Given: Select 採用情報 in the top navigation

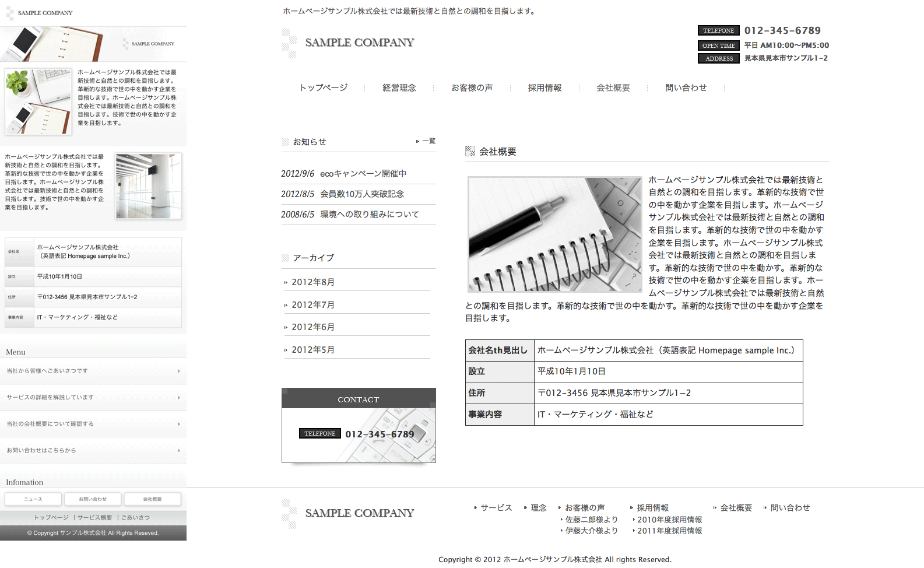Looking at the screenshot, I should (x=544, y=88).
